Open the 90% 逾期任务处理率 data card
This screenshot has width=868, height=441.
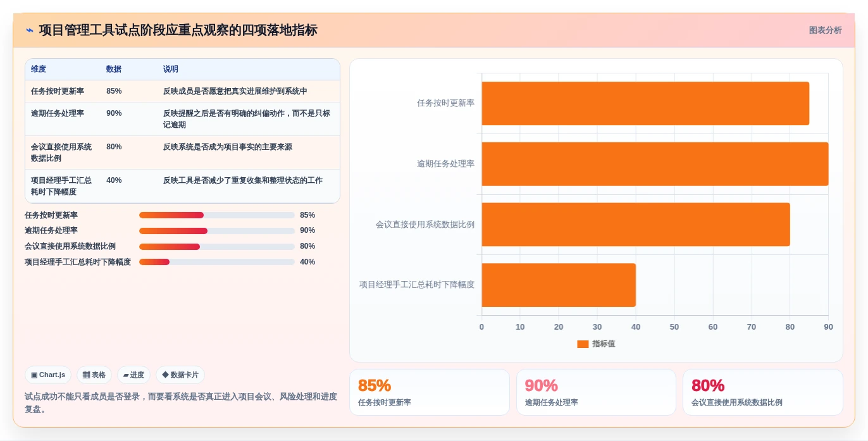pos(596,392)
